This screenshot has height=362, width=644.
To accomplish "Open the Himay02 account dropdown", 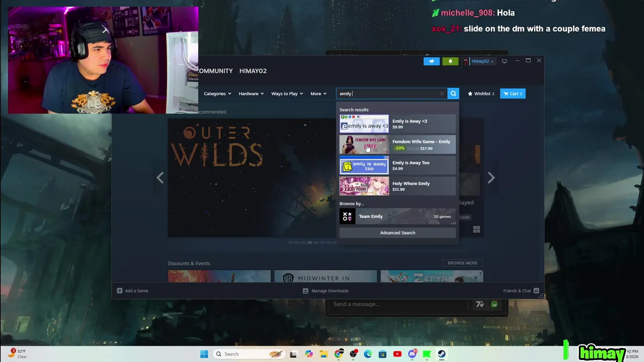I will 482,61.
